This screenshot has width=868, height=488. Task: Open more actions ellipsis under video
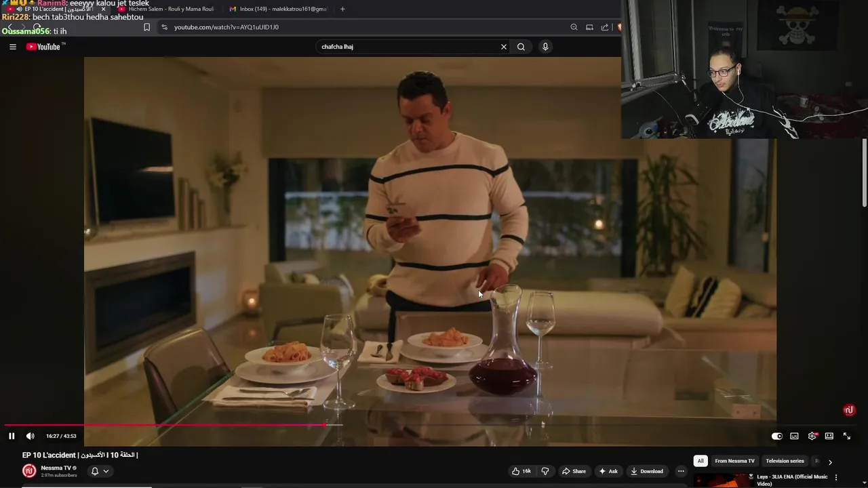(x=681, y=471)
